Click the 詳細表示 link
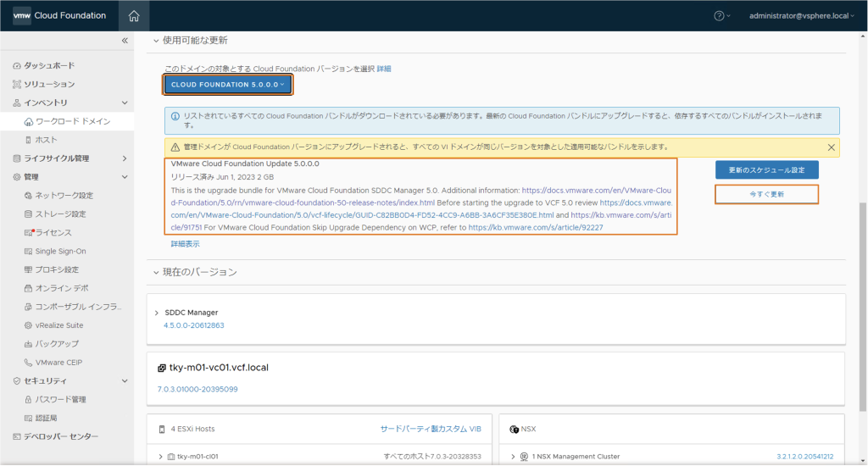This screenshot has height=466, width=868. click(x=185, y=244)
